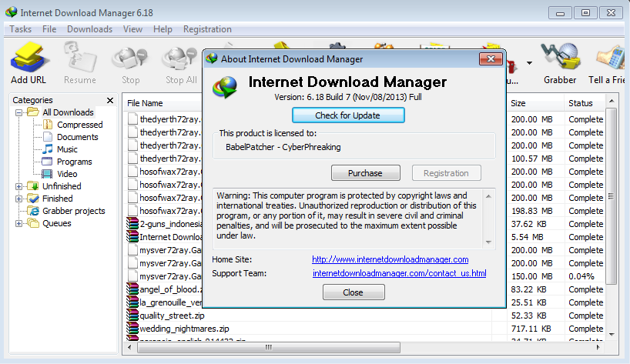Click the first thedyerth72ray file icon
Viewport: 630px width, 364px height.
pos(132,119)
